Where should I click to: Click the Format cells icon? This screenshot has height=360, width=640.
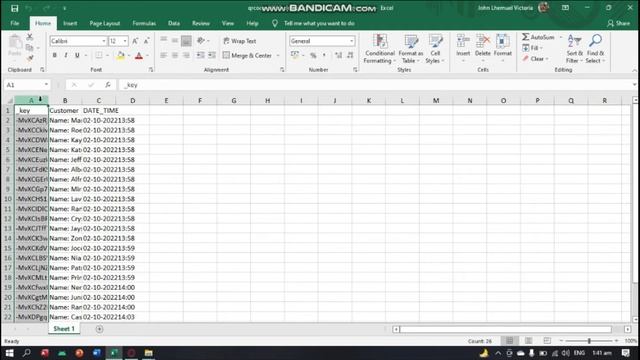pos(502,48)
